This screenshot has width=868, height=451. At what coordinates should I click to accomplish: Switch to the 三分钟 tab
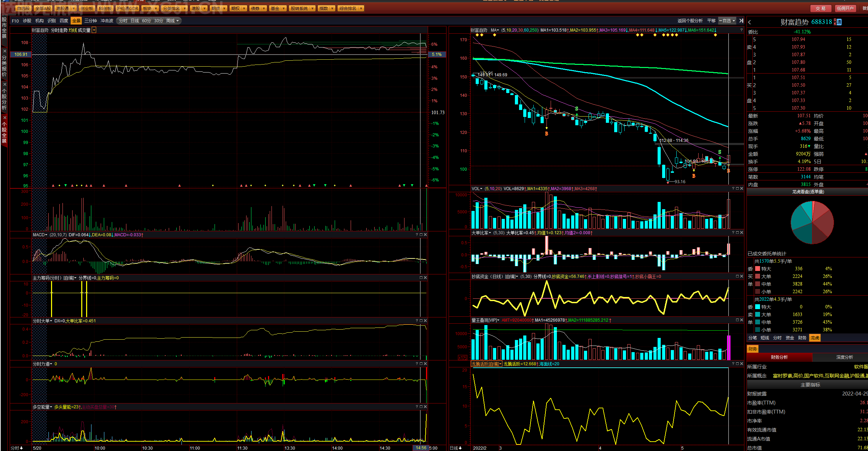pyautogui.click(x=91, y=21)
